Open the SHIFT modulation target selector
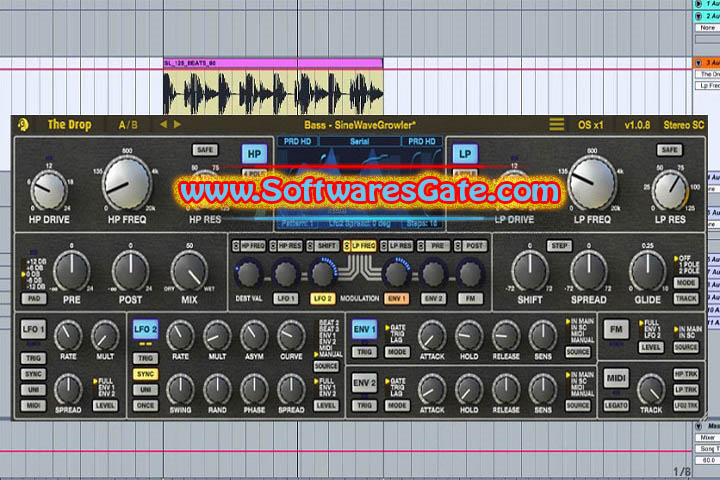The width and height of the screenshot is (720, 480). coord(323,246)
